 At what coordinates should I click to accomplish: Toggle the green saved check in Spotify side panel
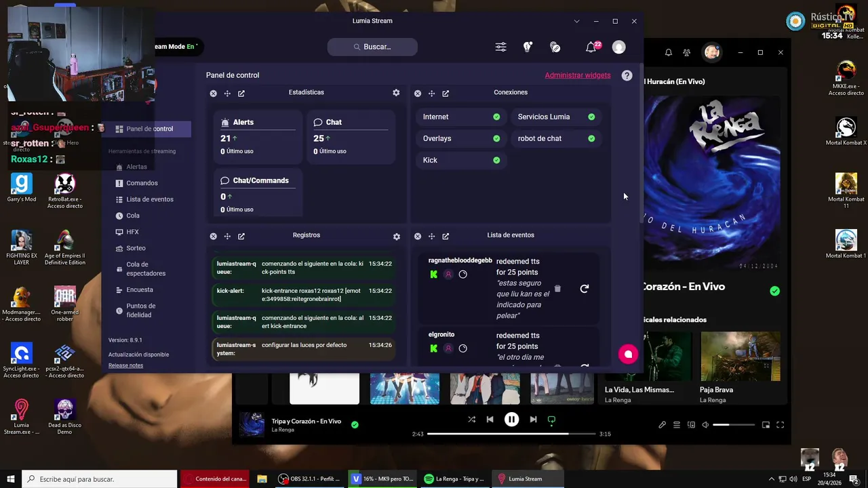pos(774,291)
